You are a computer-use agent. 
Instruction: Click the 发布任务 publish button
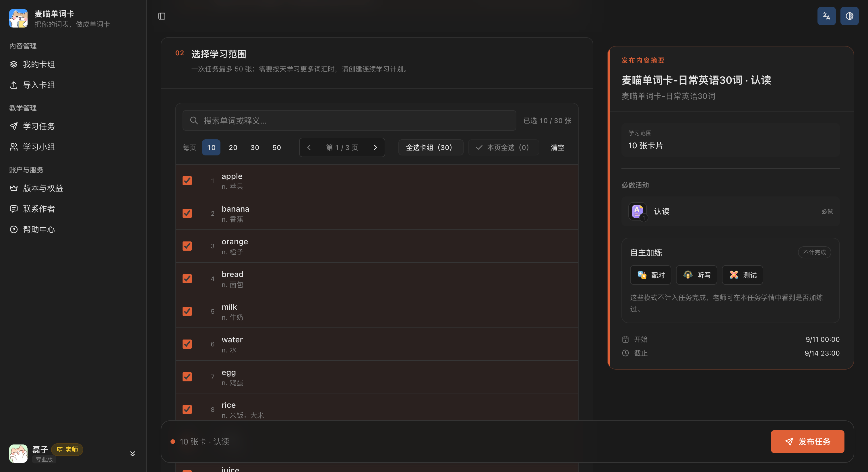807,442
